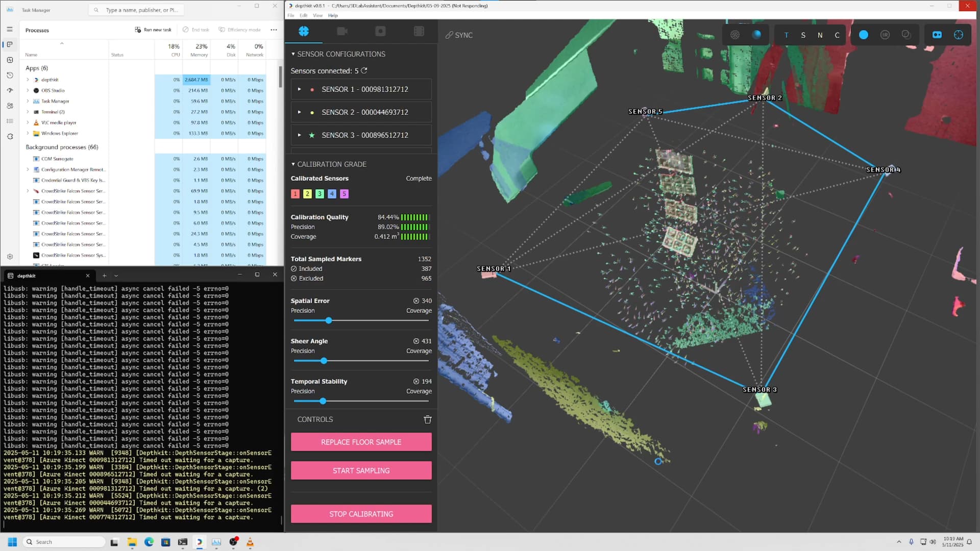Screen dimensions: 980x551
Task: Toggle the crosshair reticle view option
Action: coord(960,35)
